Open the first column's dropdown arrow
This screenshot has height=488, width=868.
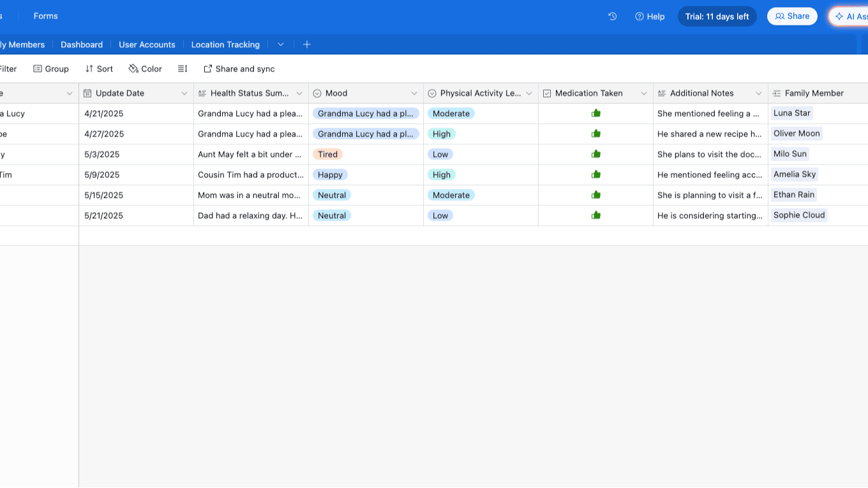70,94
